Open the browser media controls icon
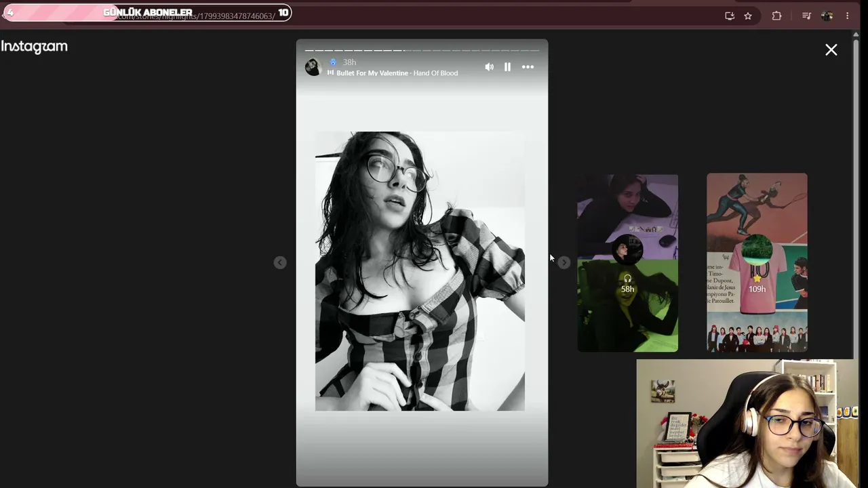This screenshot has height=488, width=868. pyautogui.click(x=806, y=16)
